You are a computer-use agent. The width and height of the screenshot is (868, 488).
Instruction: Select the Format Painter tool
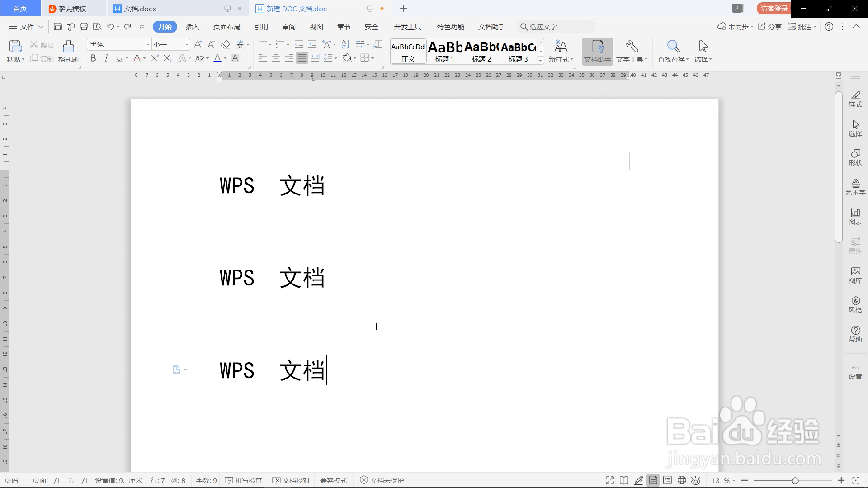click(68, 51)
